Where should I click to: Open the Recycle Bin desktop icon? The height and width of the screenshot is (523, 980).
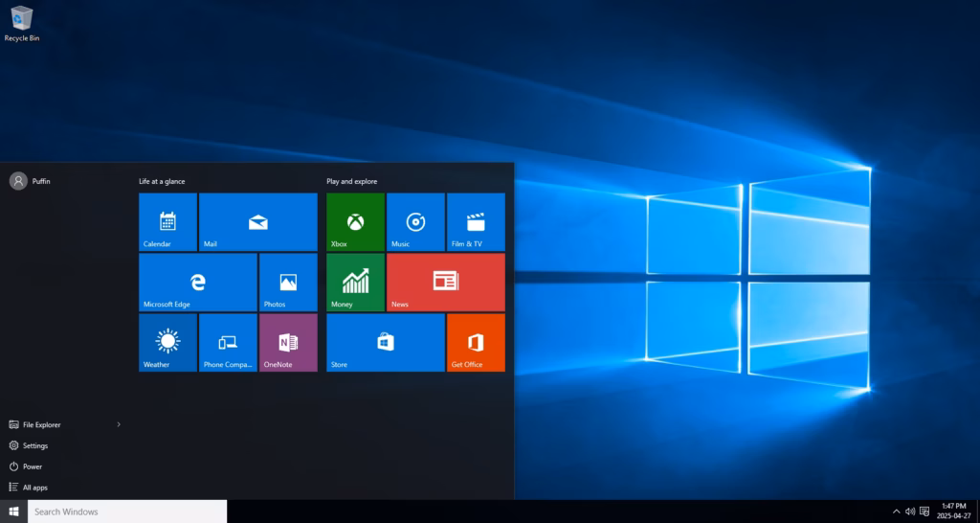tap(22, 24)
